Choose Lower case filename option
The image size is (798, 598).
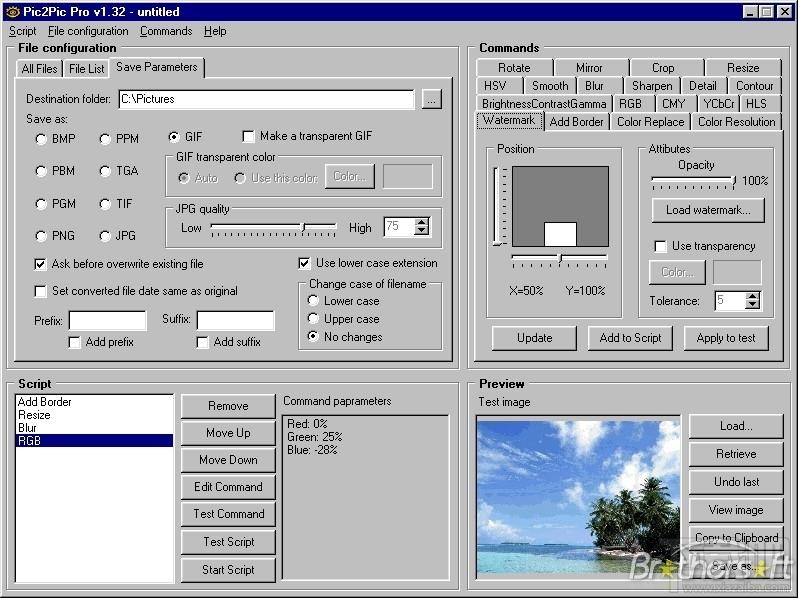pyautogui.click(x=344, y=301)
